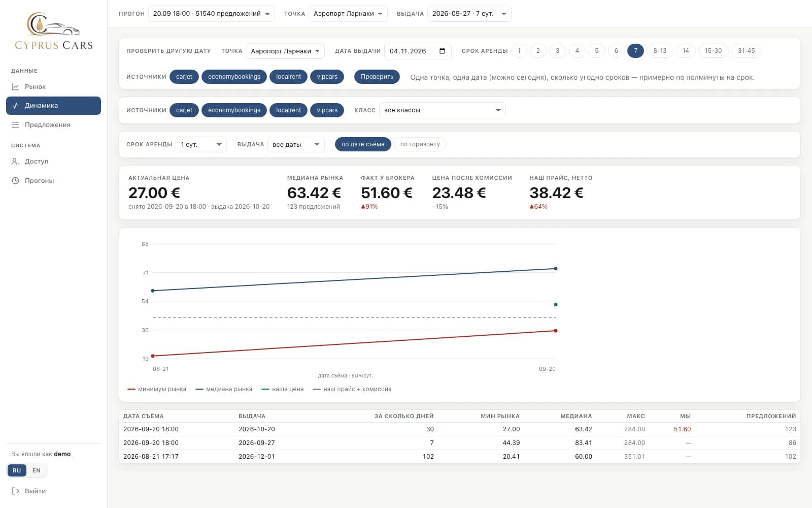Click the clock icon next to Прогоны
The height and width of the screenshot is (508, 812).
pyautogui.click(x=16, y=181)
